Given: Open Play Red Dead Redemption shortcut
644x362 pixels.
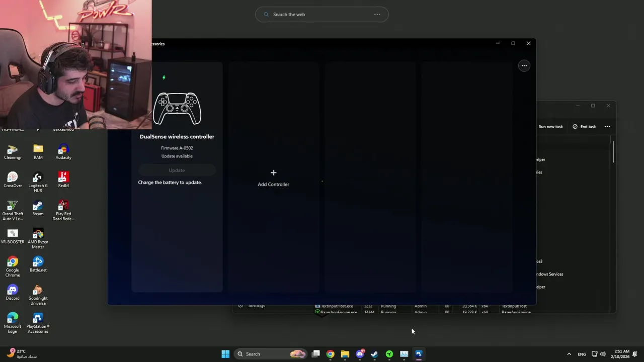Looking at the screenshot, I should pos(63,211).
